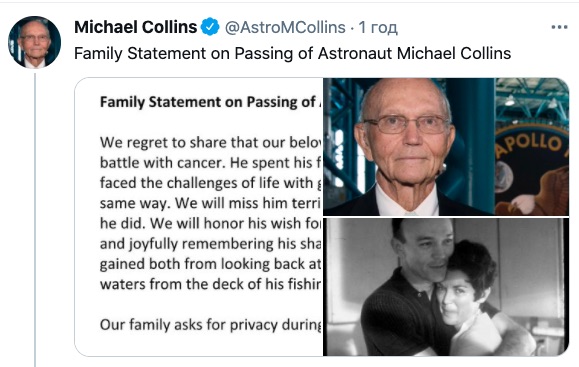Click the 'Our family asks for privacy' line
This screenshot has width=579, height=367.
point(210,325)
